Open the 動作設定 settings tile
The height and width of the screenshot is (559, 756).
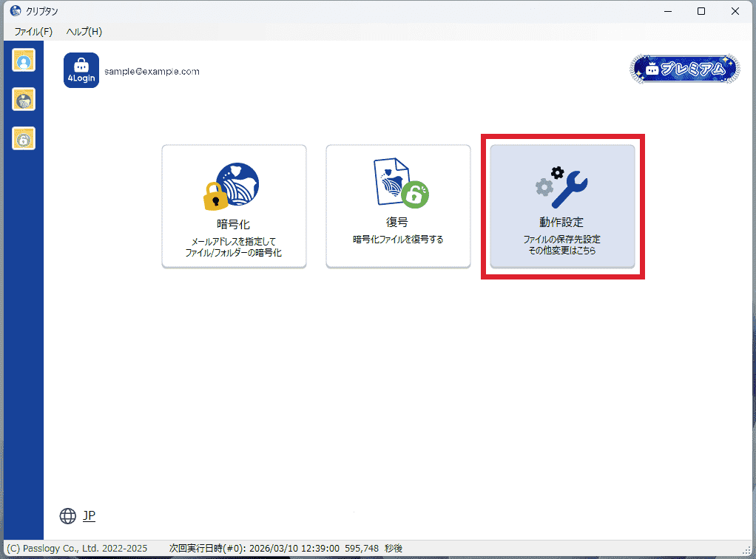pyautogui.click(x=562, y=206)
